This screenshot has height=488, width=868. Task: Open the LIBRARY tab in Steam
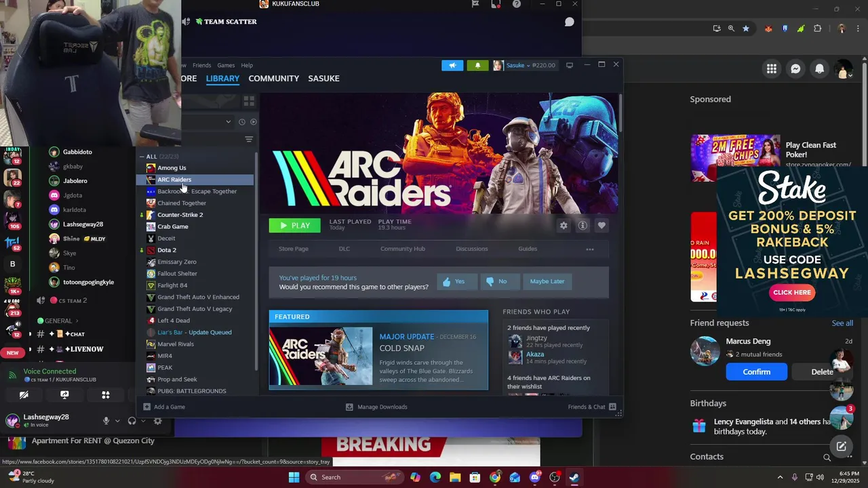222,79
